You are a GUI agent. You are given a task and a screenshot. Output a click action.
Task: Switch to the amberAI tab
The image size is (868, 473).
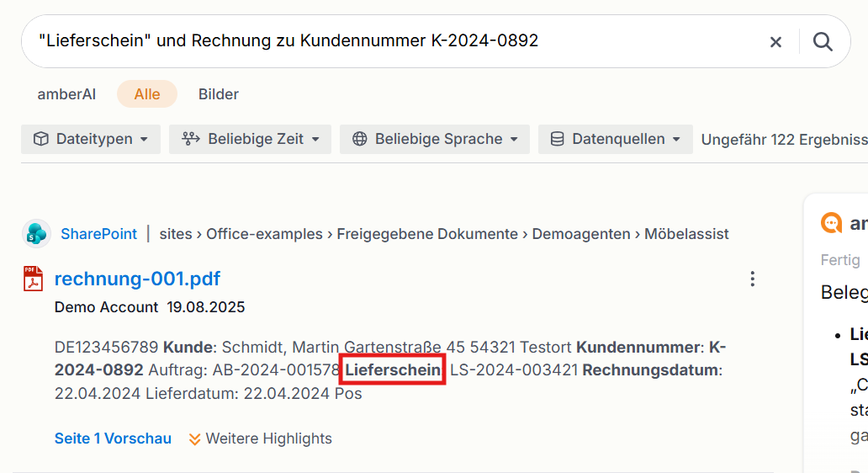[66, 94]
